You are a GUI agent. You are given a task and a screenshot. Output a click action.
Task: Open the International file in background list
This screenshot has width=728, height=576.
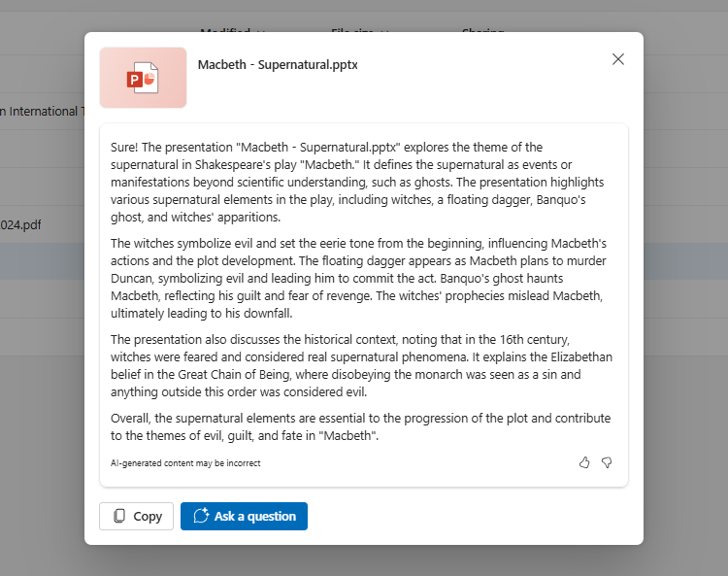[x=39, y=111]
